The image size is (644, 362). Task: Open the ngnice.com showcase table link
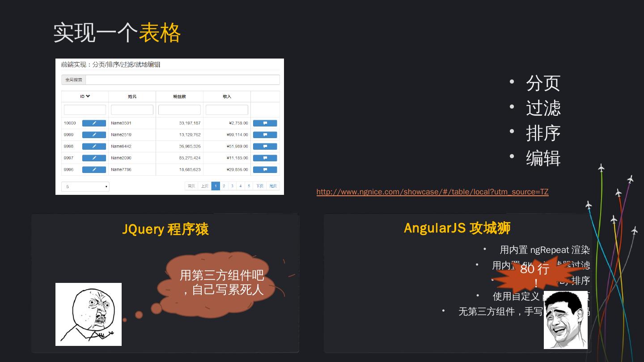[432, 192]
